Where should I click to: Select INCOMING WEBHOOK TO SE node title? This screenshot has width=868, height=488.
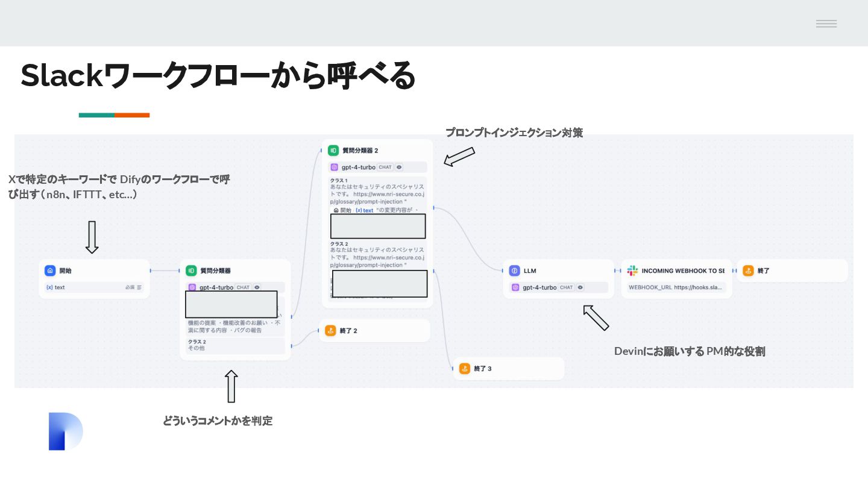click(683, 271)
